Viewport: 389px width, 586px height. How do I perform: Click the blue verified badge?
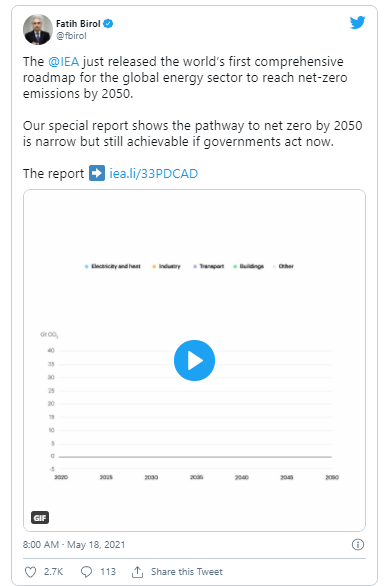tap(108, 24)
